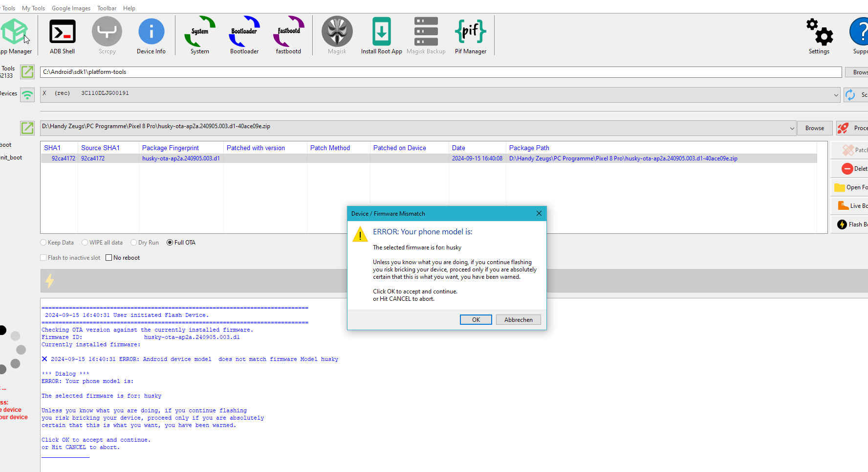This screenshot has width=868, height=472.
Task: Click the Process firmware rocket icon
Action: (x=843, y=128)
